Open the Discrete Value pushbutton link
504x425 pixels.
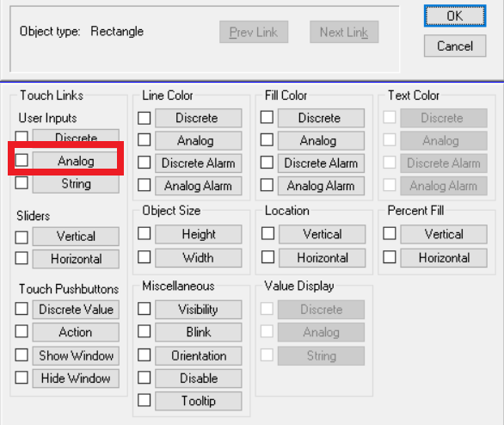pos(76,309)
